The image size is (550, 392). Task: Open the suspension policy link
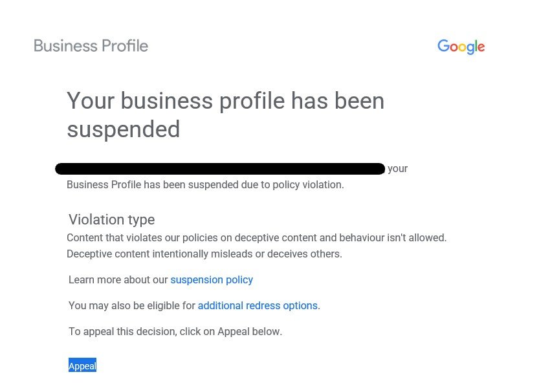[212, 280]
